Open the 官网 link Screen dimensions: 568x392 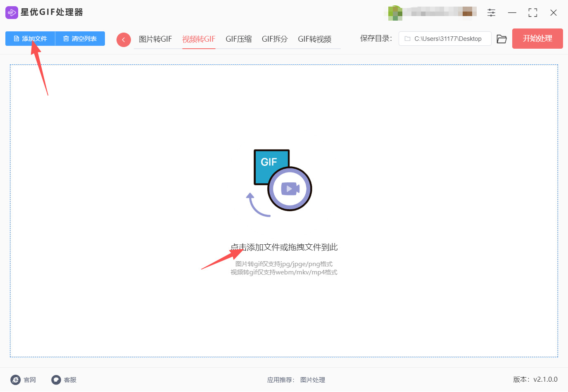23,380
